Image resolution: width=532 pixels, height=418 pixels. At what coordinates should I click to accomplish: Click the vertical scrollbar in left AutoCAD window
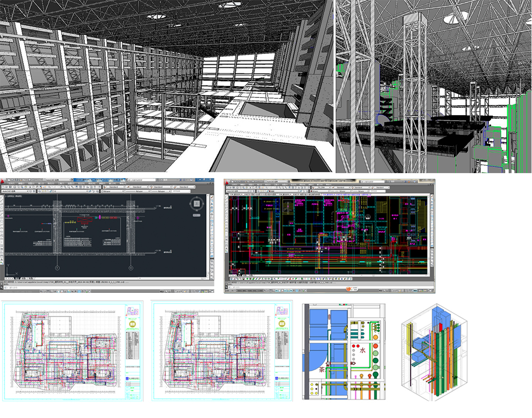pyautogui.click(x=207, y=237)
